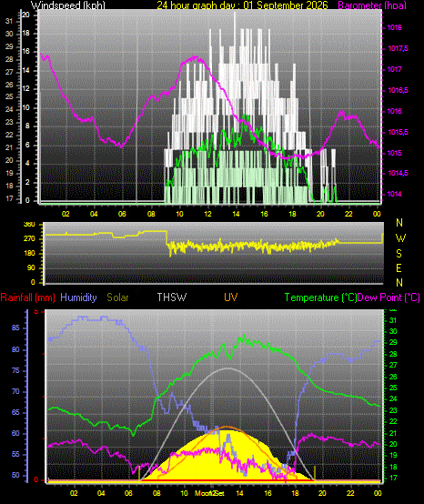Click the 29 value on bottom chart temperature axis
Screen dimensions: 424x504
(393, 343)
